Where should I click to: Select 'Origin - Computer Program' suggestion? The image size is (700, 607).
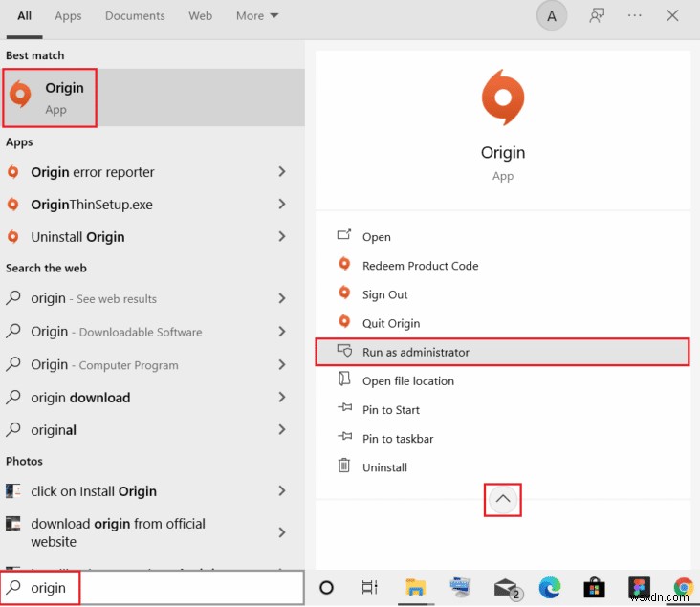(152, 364)
